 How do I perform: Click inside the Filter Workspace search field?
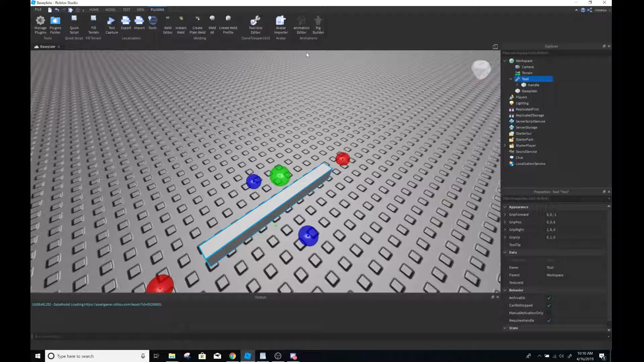537,53
